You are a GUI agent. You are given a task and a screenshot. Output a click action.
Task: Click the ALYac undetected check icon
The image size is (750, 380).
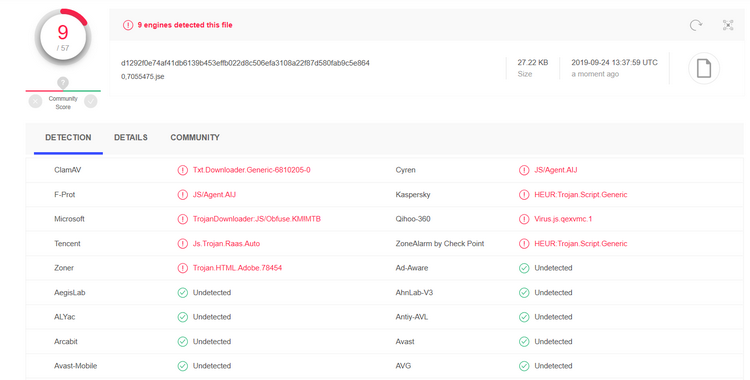click(x=183, y=317)
